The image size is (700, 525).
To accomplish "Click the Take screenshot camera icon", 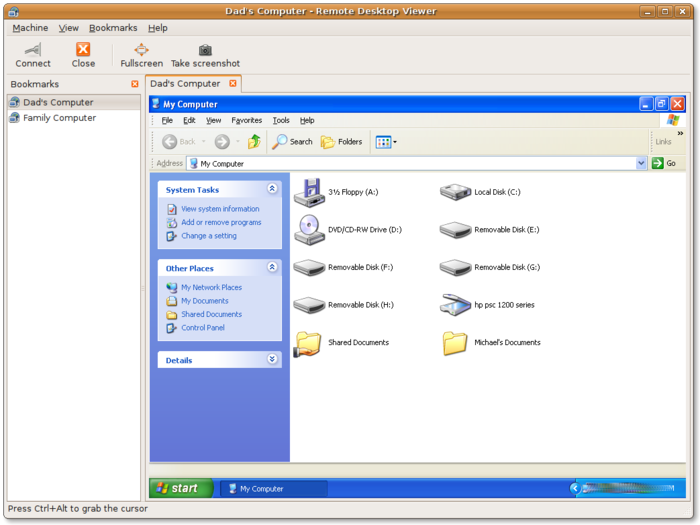I will 205,50.
